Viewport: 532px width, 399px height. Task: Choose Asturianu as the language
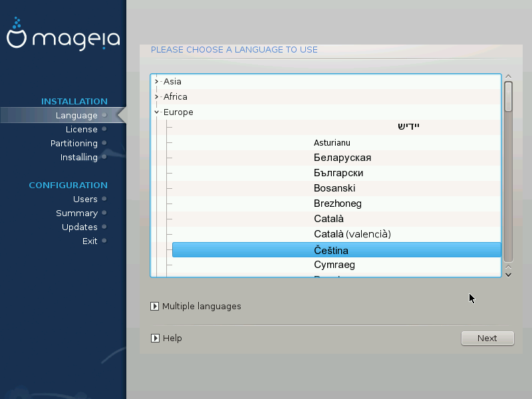(x=332, y=143)
